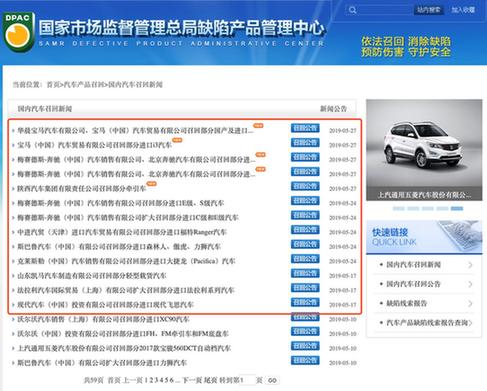Click 召回公告 button on 华晨宝马 row
Screen dimensions: 487x391
tap(305, 128)
